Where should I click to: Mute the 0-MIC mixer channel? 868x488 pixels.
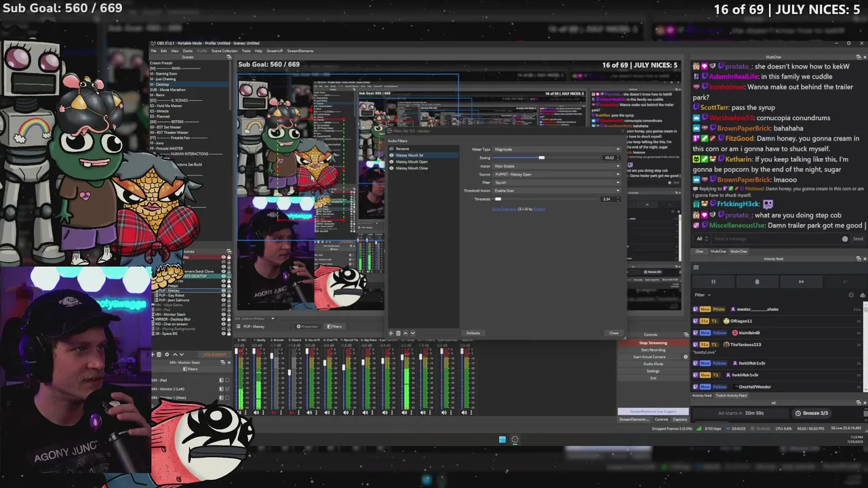click(x=239, y=412)
